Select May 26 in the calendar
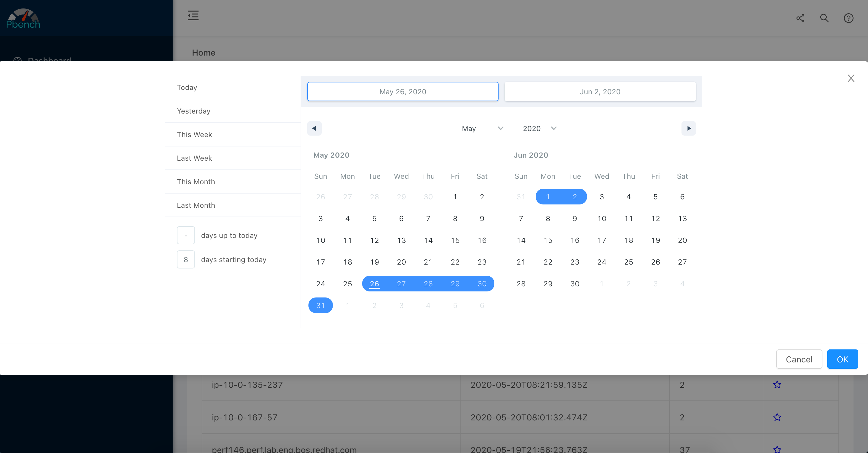Viewport: 868px width, 453px height. [374, 284]
